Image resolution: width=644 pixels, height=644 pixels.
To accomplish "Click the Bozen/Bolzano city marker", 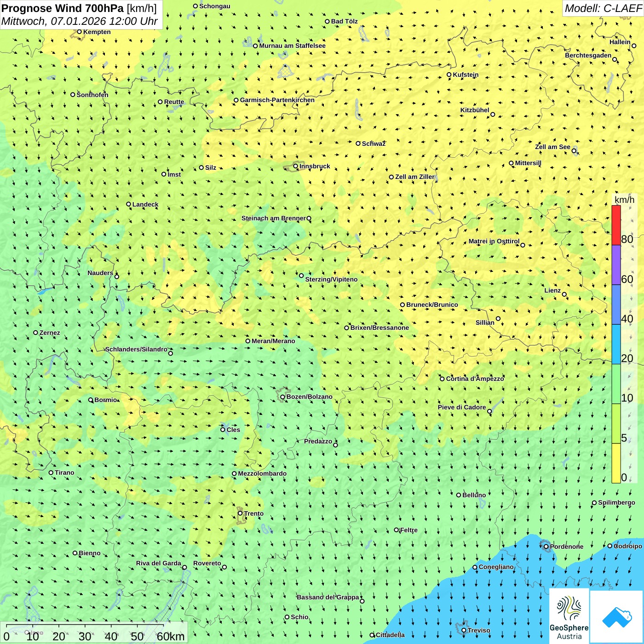I will [x=282, y=397].
